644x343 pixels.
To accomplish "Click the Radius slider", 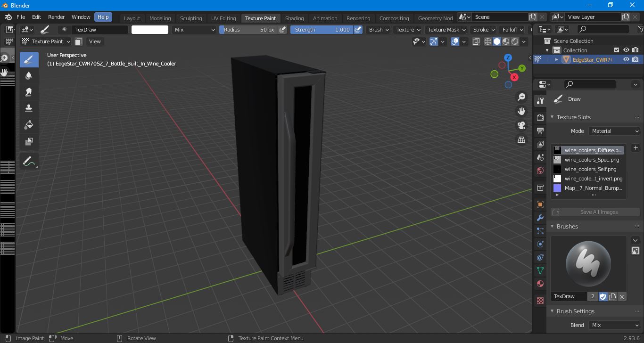I will pos(248,30).
